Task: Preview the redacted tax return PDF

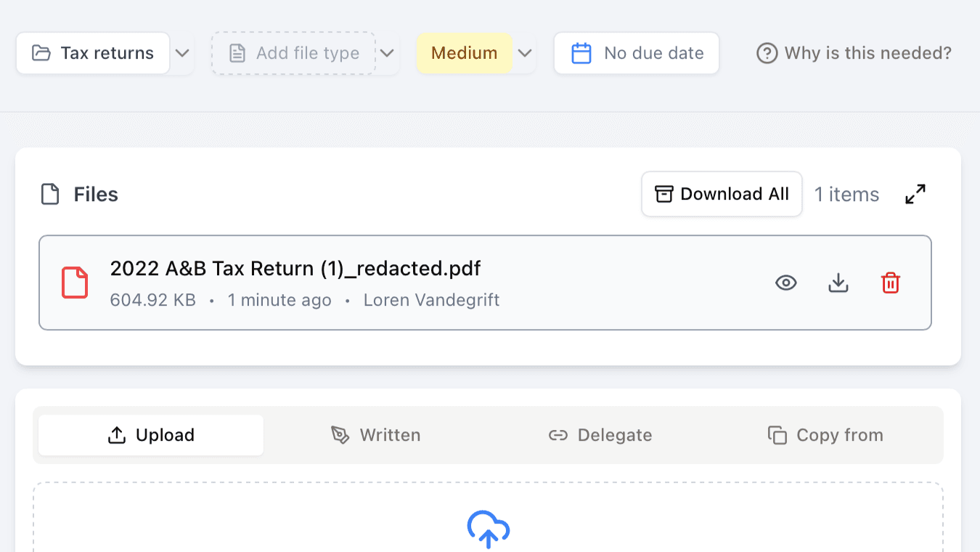Action: [785, 283]
